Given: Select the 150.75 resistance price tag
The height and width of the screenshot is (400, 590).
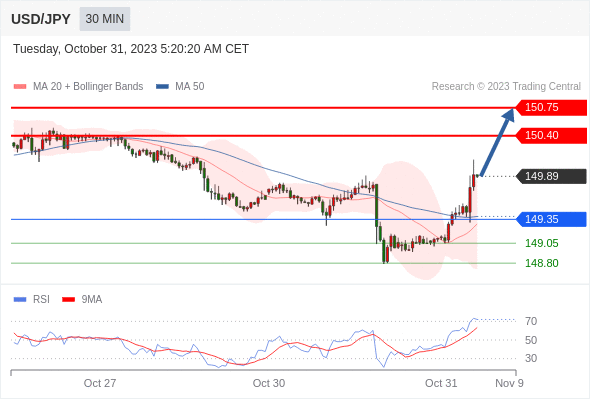Looking at the screenshot, I should point(551,108).
